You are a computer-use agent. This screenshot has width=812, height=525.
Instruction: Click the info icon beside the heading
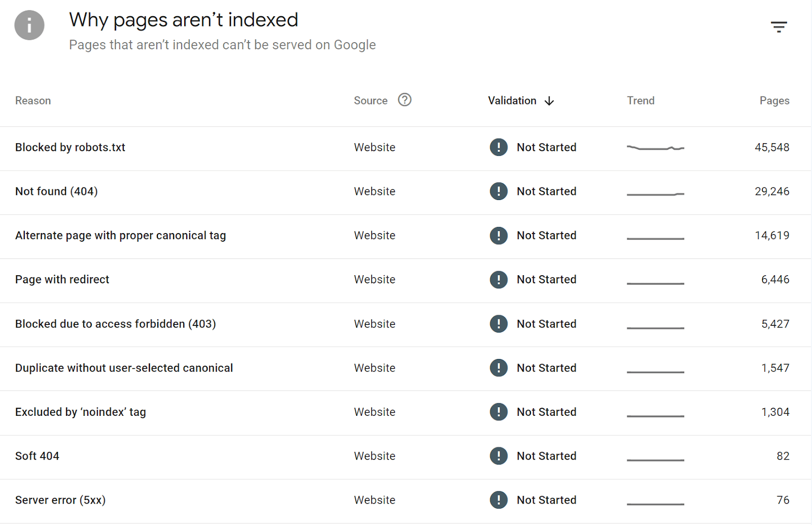click(29, 25)
